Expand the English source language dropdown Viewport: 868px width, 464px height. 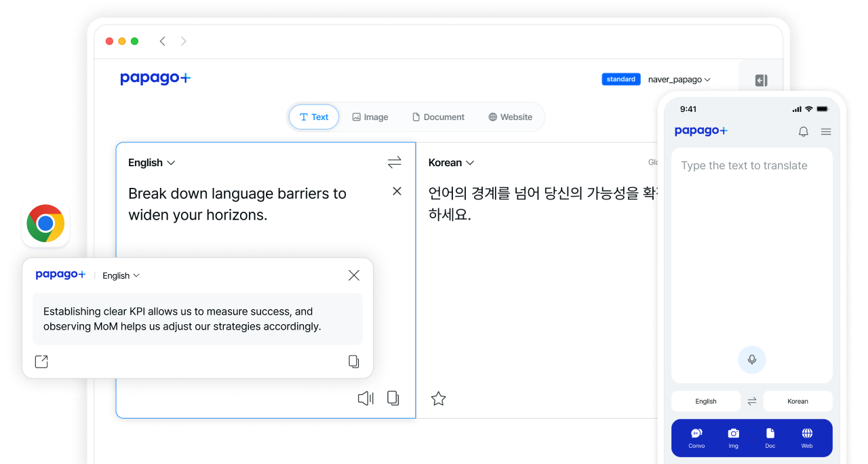152,163
